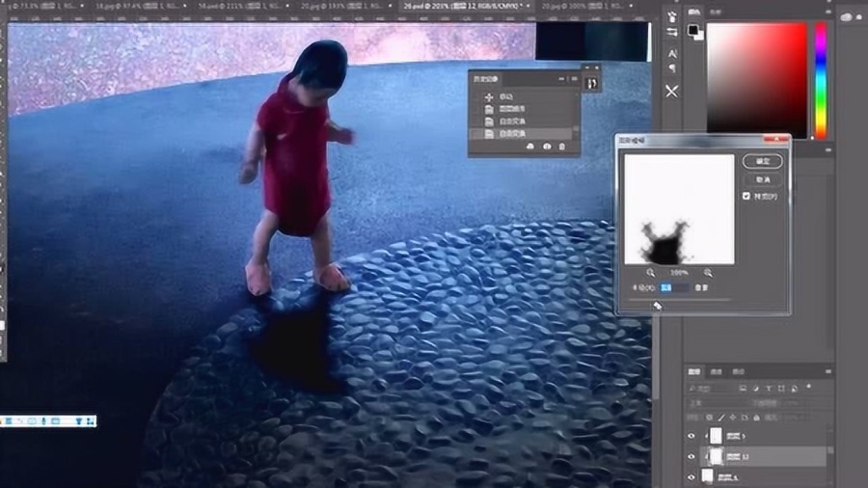
Task: Confirm the Gaussian Blur OK button
Action: [x=762, y=162]
